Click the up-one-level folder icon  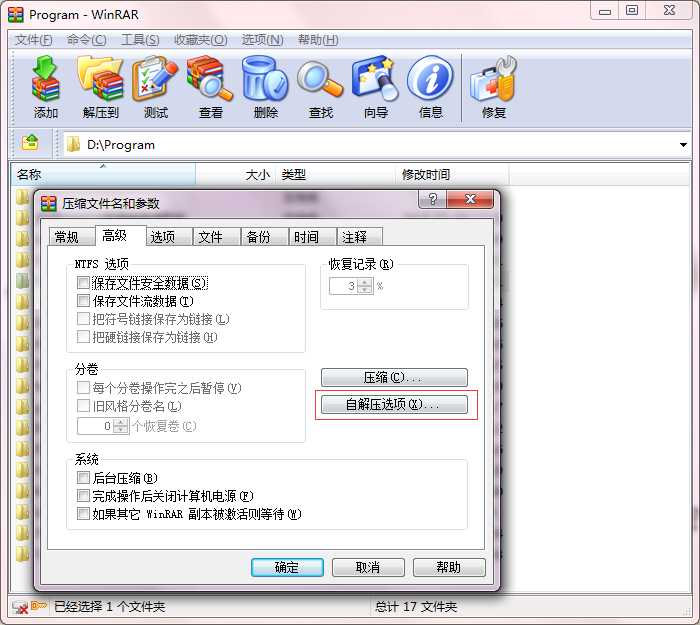pos(30,143)
